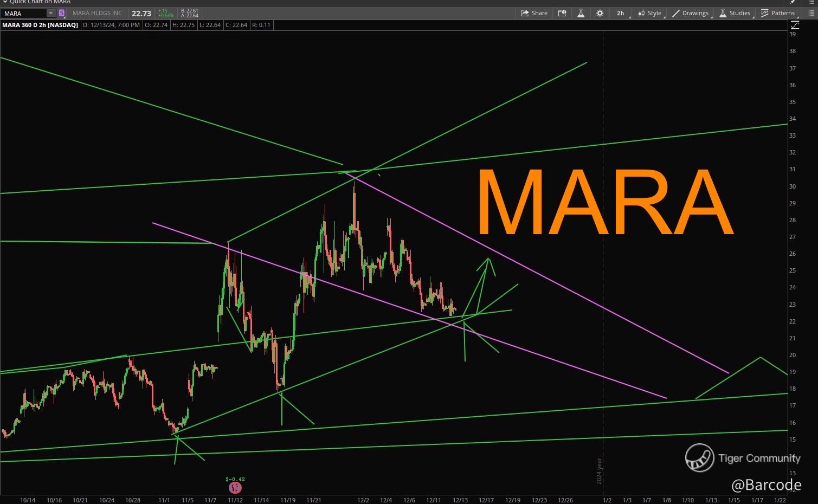This screenshot has height=504, width=818.
Task: Click the purple symbol link badge
Action: point(62,13)
